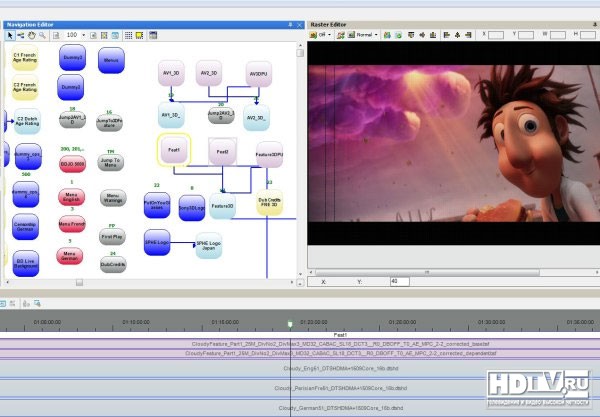Select the C1 French Age Rating node

point(24,57)
